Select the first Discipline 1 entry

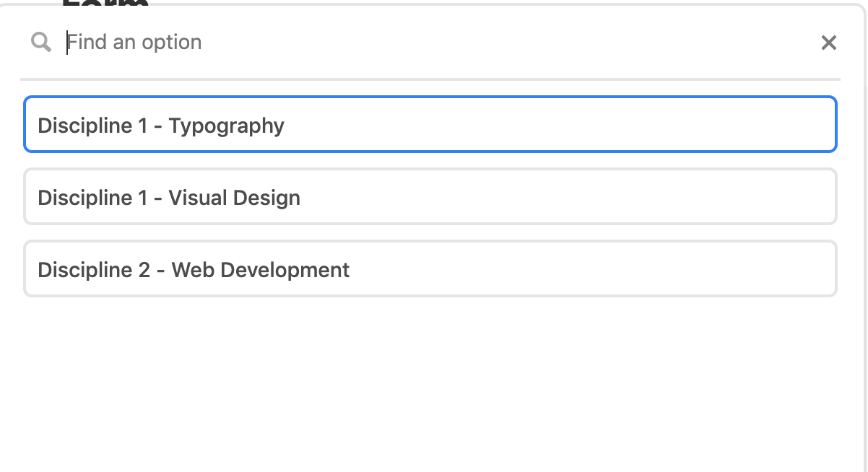[430, 124]
